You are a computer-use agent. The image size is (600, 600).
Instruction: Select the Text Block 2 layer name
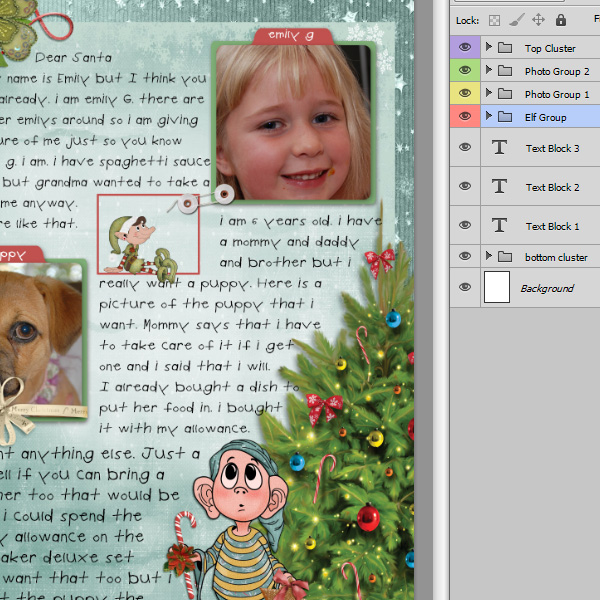[552, 188]
